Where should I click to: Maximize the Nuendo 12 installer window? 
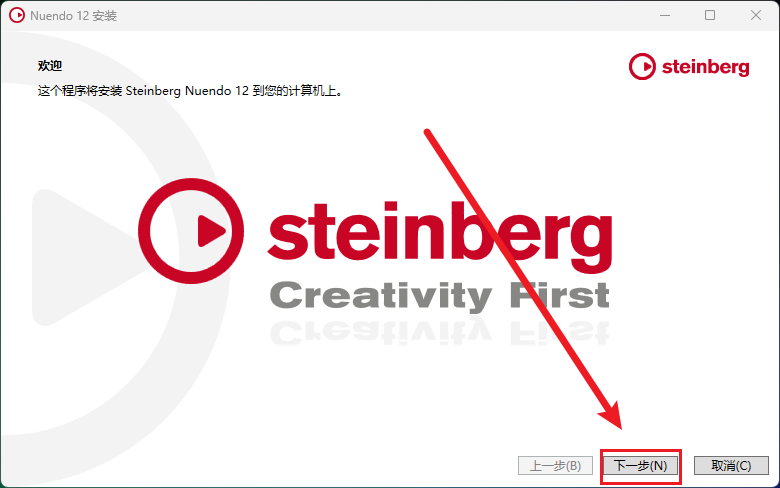tap(710, 15)
